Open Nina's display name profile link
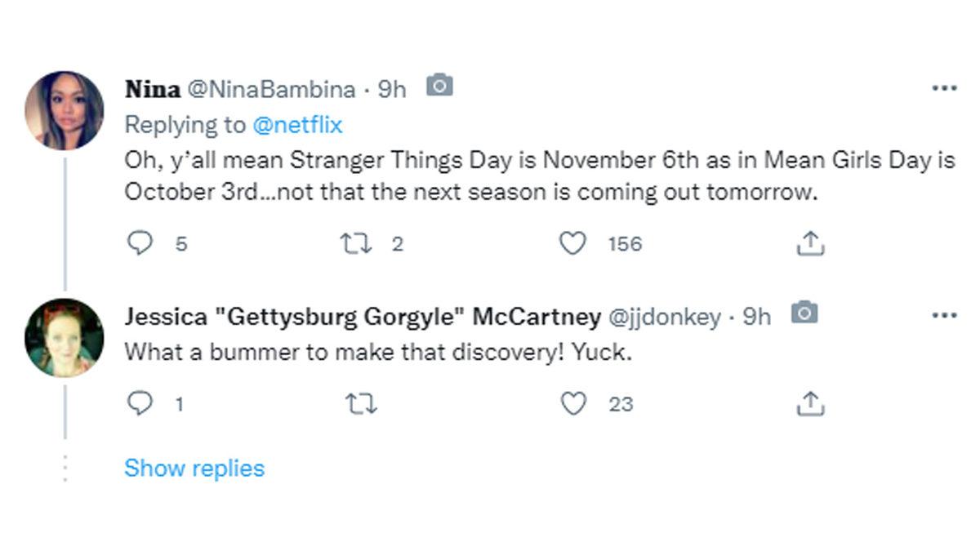 pyautogui.click(x=153, y=89)
